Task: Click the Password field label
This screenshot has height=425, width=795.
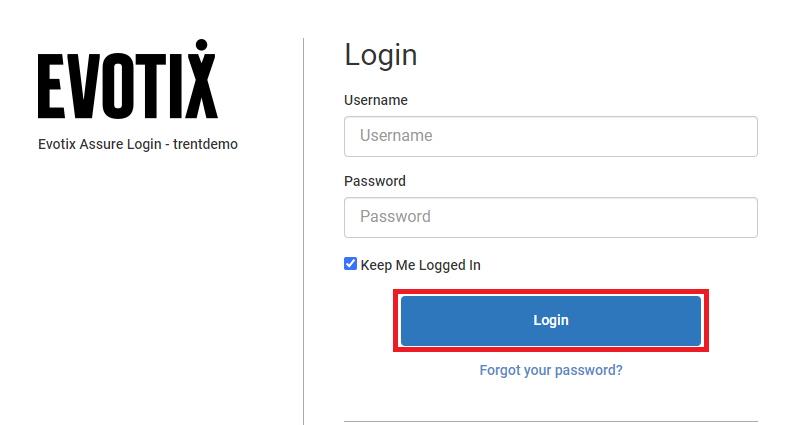Action: (374, 181)
